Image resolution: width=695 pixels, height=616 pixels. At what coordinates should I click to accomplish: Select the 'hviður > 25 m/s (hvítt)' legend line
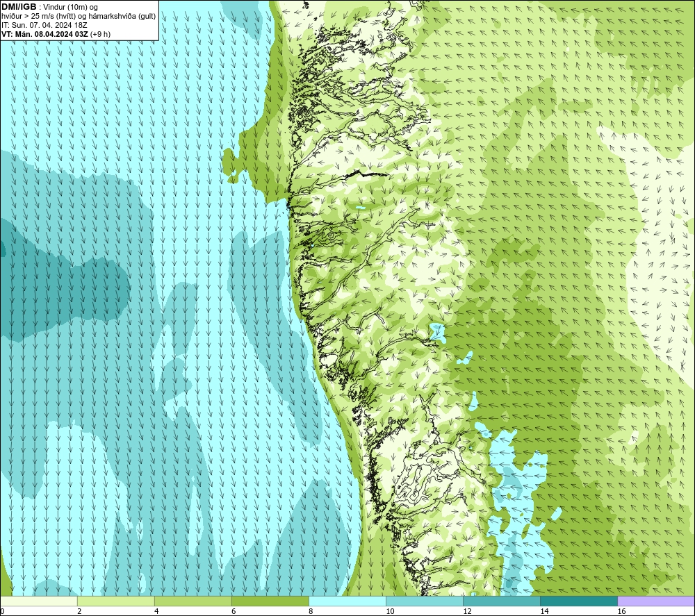point(79,17)
